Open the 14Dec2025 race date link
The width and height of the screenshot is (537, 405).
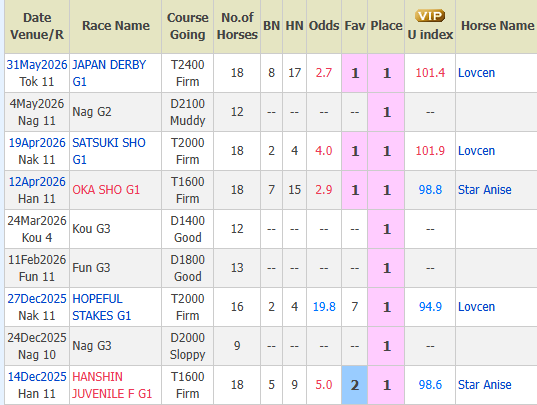click(37, 377)
